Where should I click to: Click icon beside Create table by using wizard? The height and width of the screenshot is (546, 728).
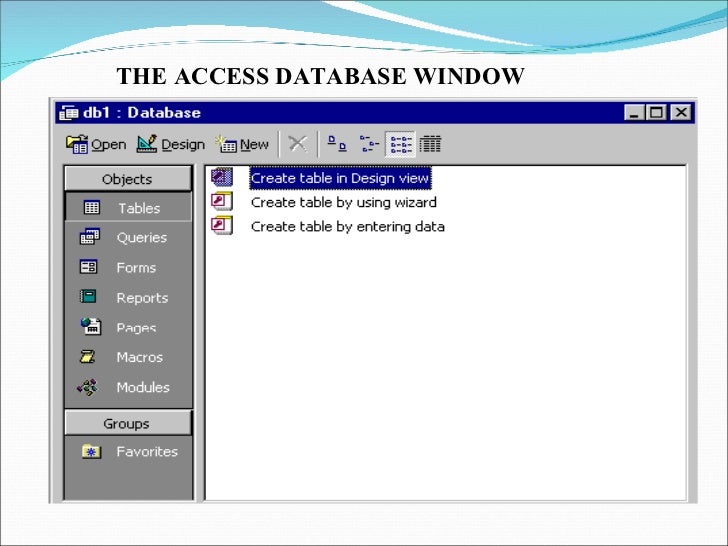point(222,201)
